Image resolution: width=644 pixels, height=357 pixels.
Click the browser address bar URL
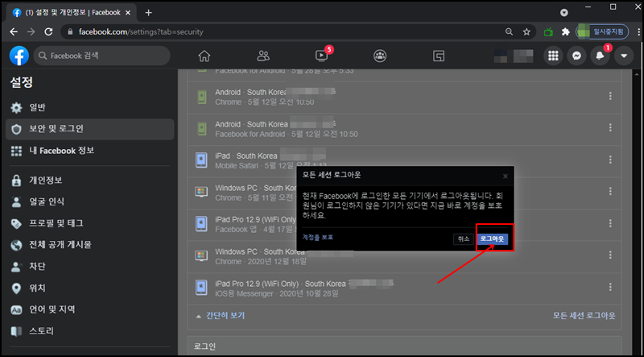click(141, 31)
